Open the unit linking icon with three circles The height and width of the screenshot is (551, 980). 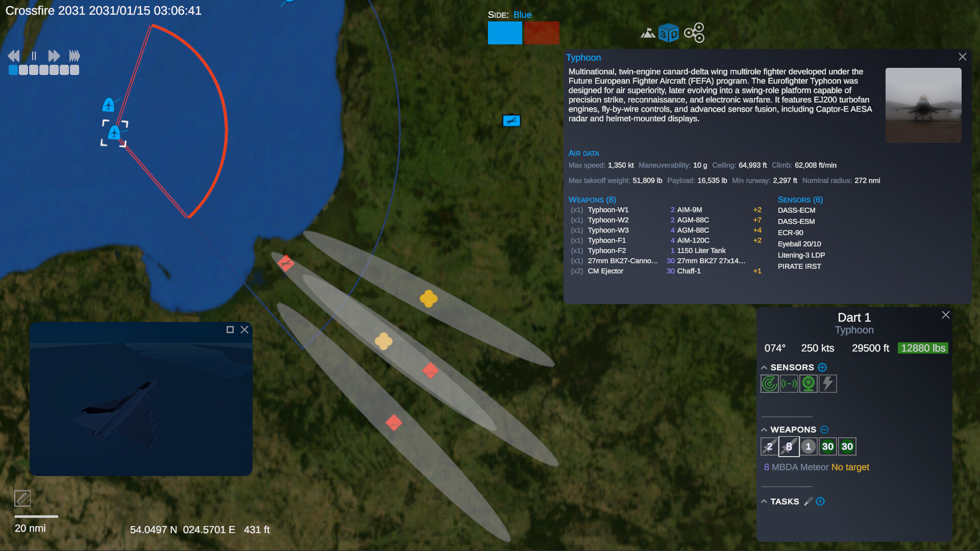[x=695, y=32]
